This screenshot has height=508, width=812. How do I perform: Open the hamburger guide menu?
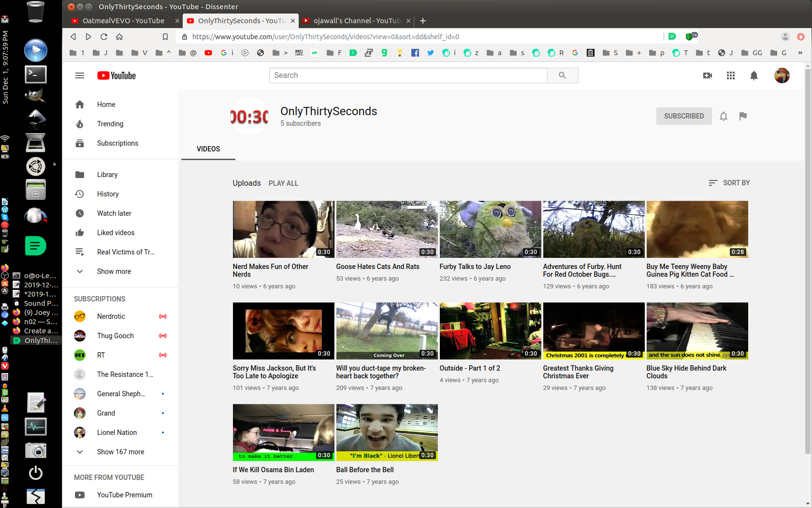[80, 75]
